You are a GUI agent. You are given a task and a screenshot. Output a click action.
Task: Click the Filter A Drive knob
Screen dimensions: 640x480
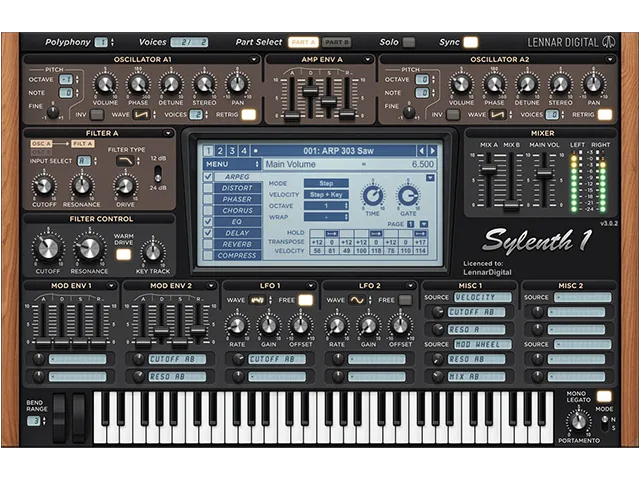[x=125, y=186]
